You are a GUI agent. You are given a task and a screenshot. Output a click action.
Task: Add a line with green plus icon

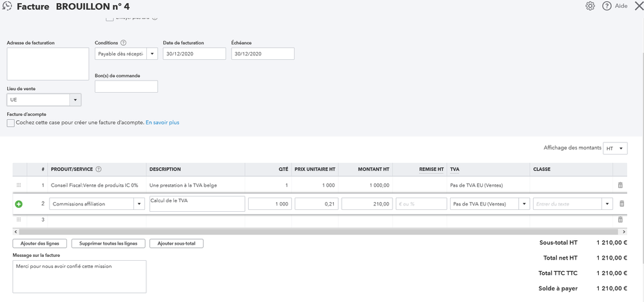19,204
